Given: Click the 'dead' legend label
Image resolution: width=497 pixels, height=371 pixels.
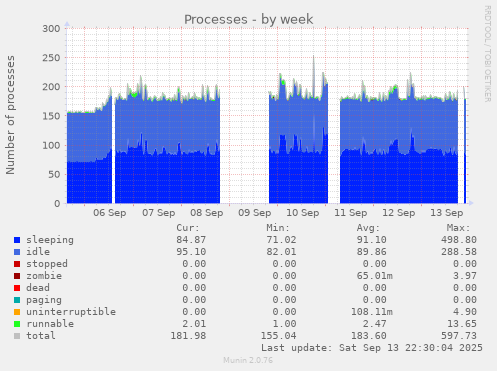Looking at the screenshot, I should (x=38, y=288).
